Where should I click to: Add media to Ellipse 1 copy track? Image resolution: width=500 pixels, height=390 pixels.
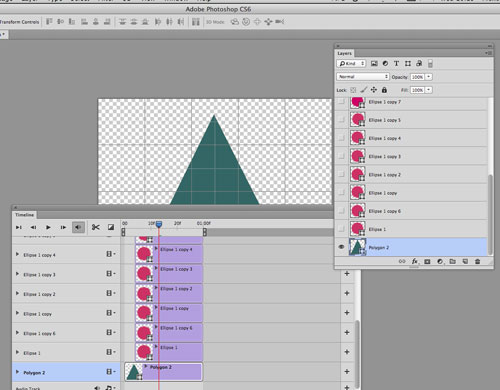tap(347, 313)
